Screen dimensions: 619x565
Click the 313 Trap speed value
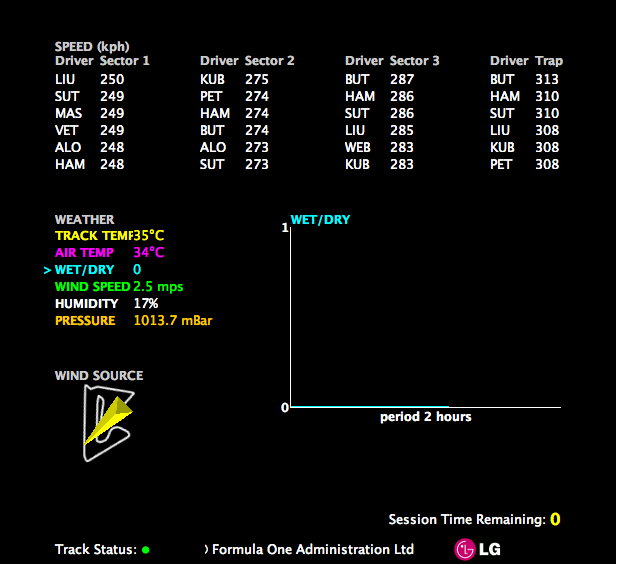[547, 79]
